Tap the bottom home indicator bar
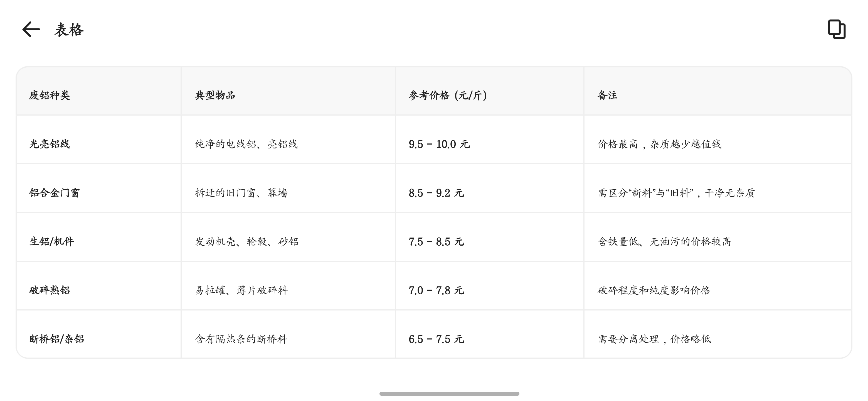The width and height of the screenshot is (868, 401). 449,393
